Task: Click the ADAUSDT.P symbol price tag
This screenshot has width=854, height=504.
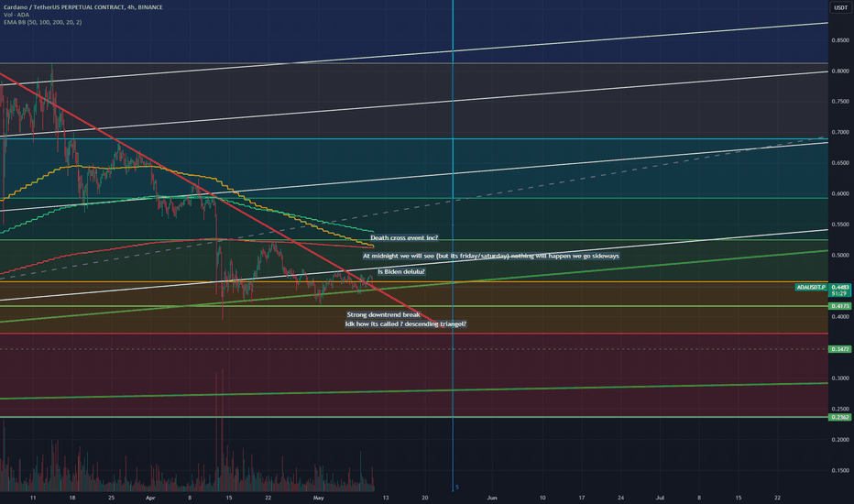Action: pos(811,287)
